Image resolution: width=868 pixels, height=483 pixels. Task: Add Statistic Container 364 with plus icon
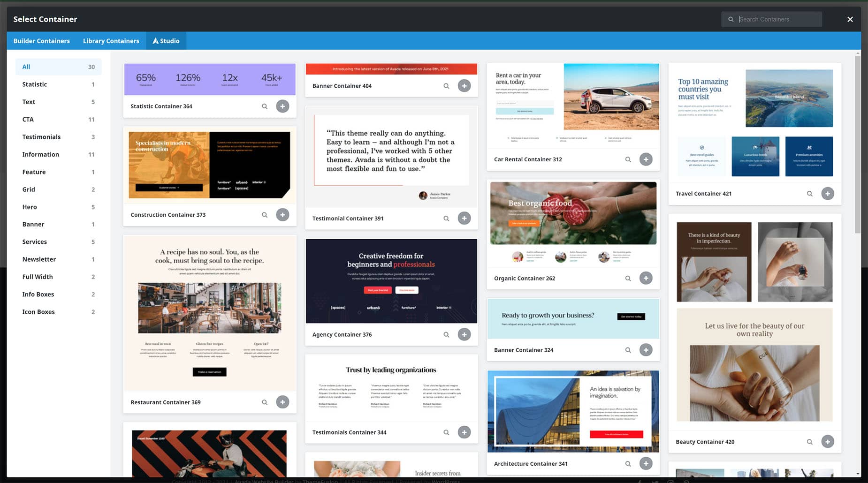(x=282, y=106)
